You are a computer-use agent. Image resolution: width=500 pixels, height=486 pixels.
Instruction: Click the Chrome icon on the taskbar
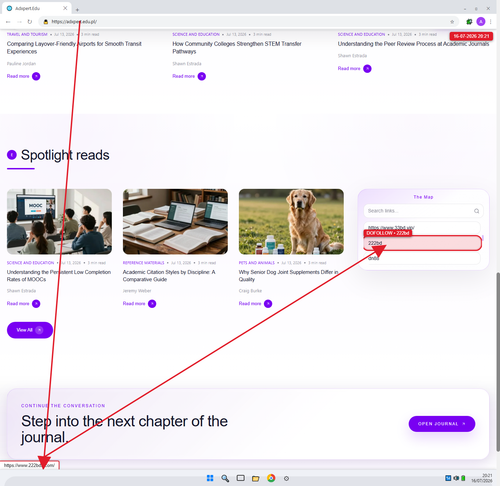(x=271, y=478)
